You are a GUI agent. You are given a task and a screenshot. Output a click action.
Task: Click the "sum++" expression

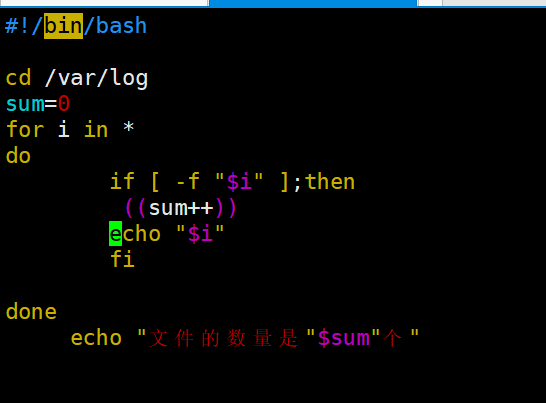tap(181, 208)
